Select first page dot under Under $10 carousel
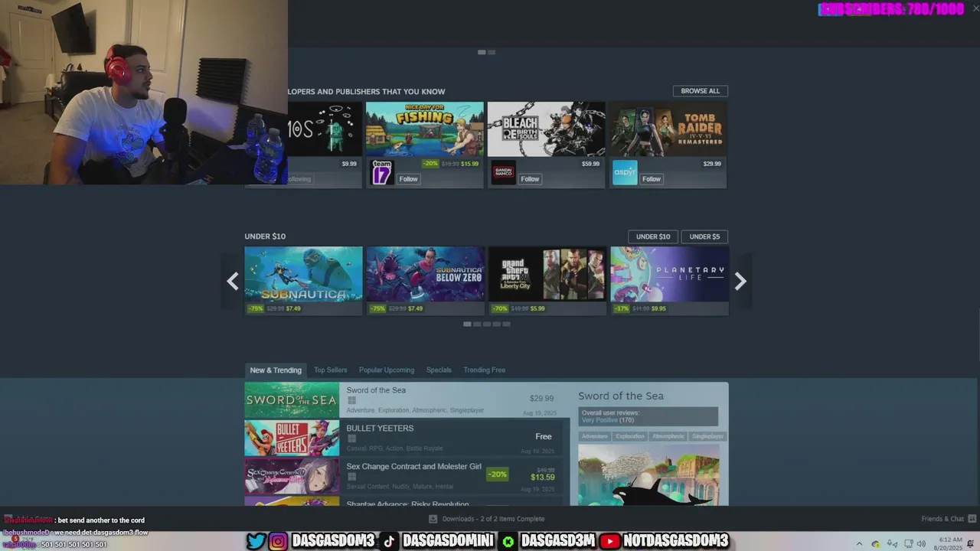This screenshot has height=551, width=980. (467, 324)
